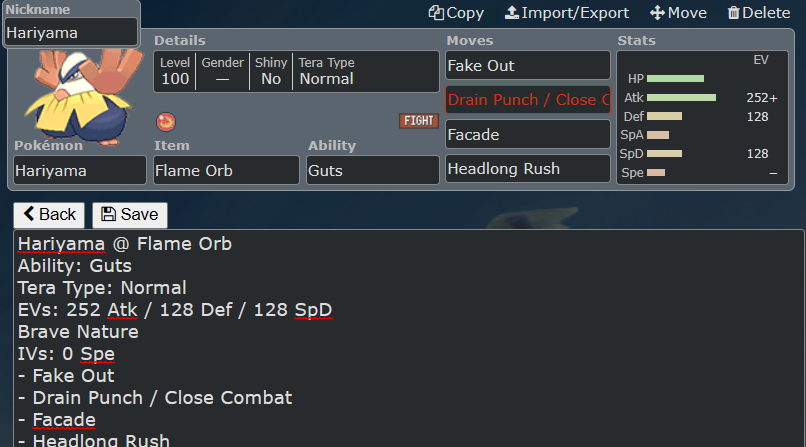Screen dimensions: 806x447
Task: Select the Flame Orb item field
Action: pos(226,170)
